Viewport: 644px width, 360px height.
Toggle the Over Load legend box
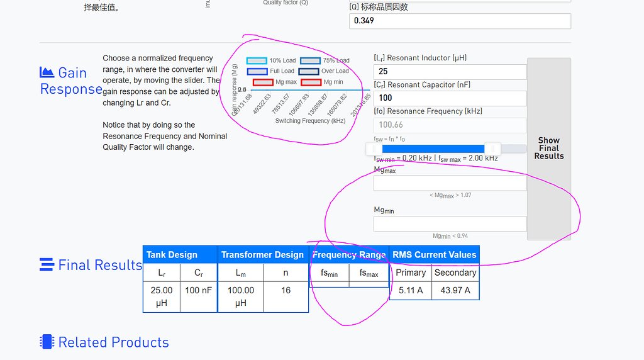[x=309, y=72]
